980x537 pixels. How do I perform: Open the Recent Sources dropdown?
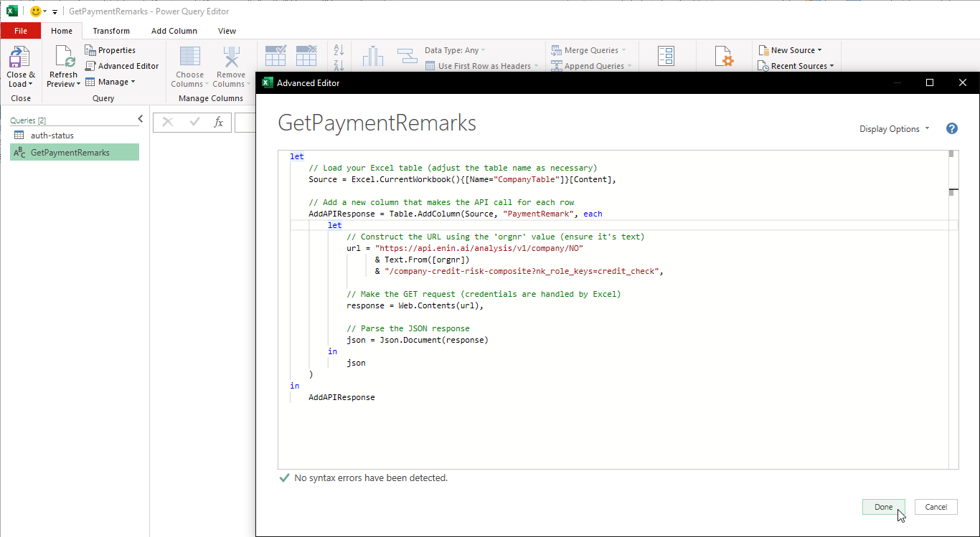click(797, 66)
